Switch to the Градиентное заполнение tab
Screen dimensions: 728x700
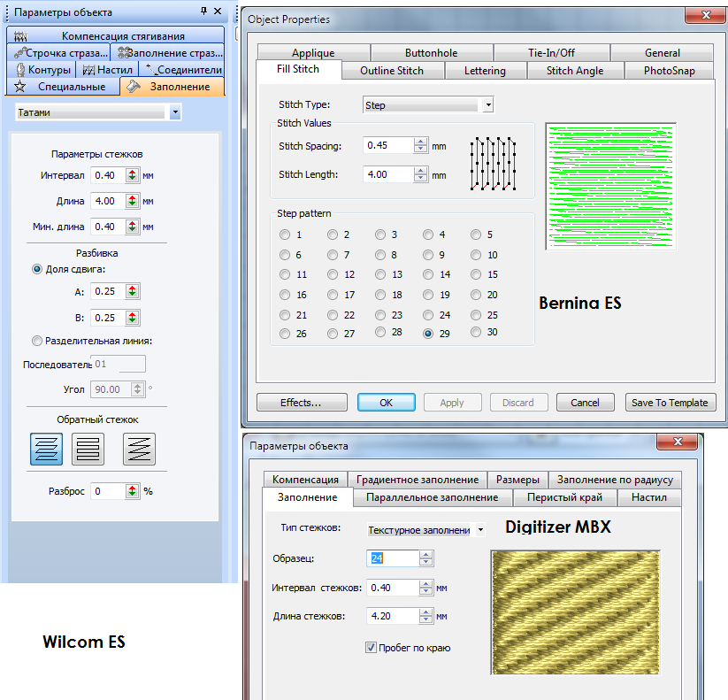(x=417, y=480)
